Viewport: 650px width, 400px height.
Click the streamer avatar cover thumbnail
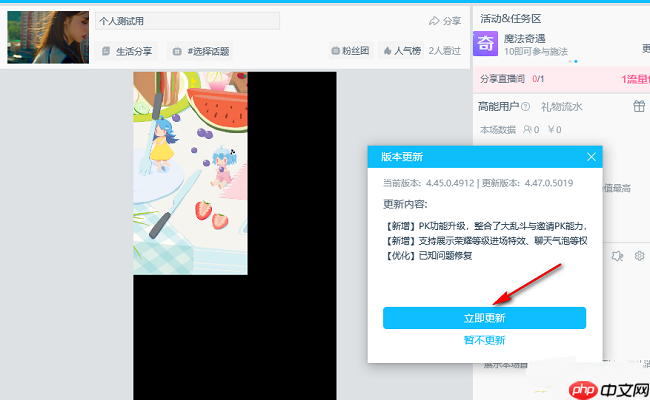click(x=48, y=37)
